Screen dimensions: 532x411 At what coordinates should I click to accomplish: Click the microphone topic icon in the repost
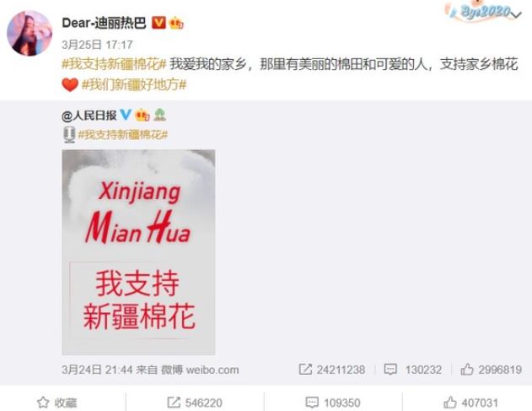point(69,134)
